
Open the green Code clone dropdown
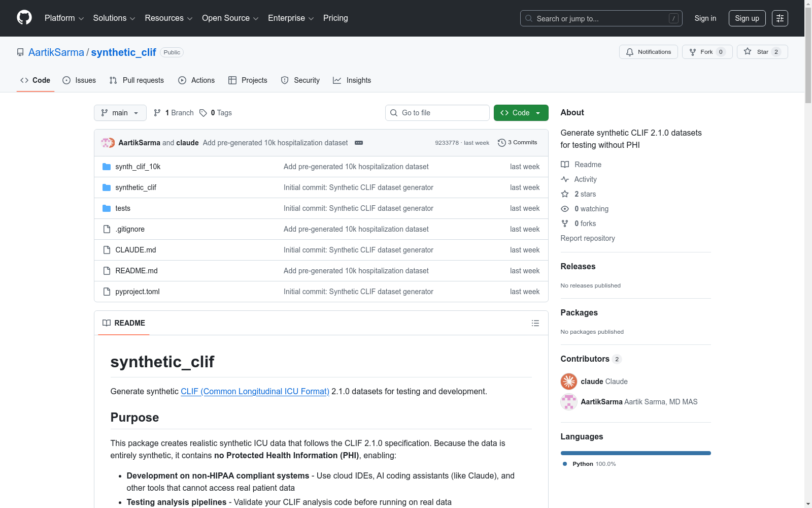click(x=521, y=113)
